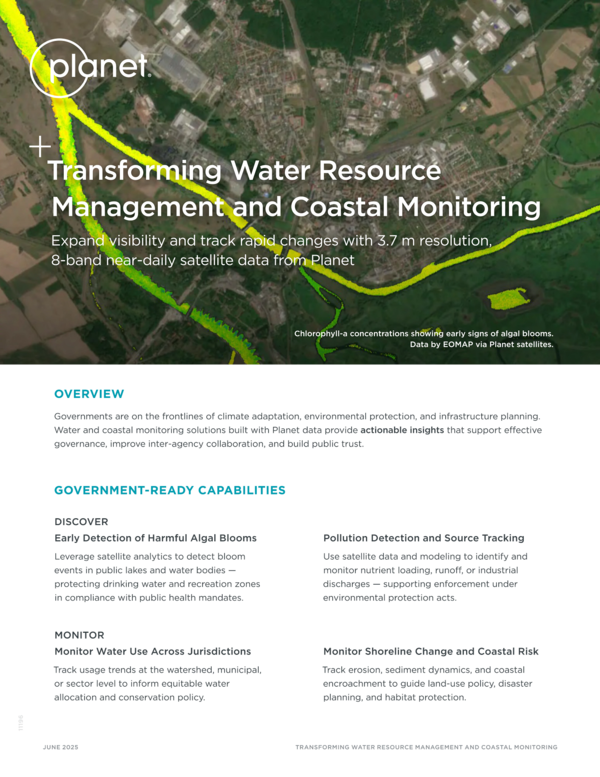The image size is (600, 777).
Task: Click "in compliance with public health mandates."
Action: 149,598
